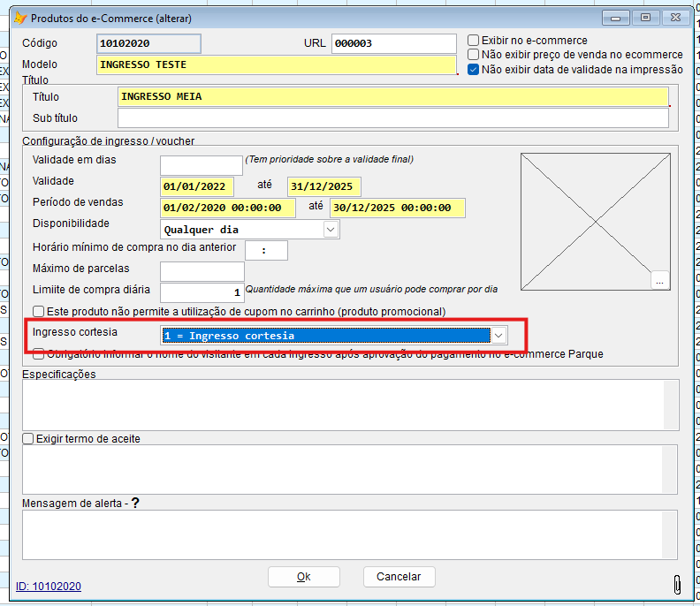The height and width of the screenshot is (606, 700).
Task: Click the image browse ellipsis button
Action: click(x=660, y=280)
